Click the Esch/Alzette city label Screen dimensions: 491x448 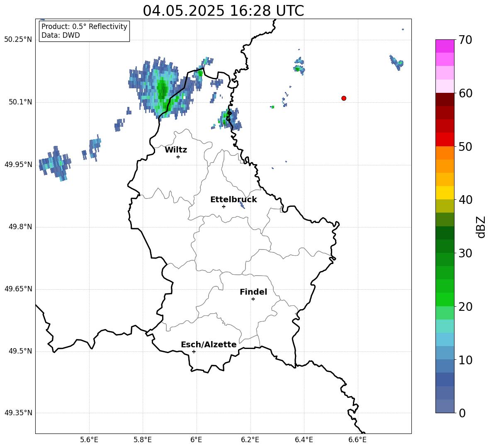click(x=209, y=344)
